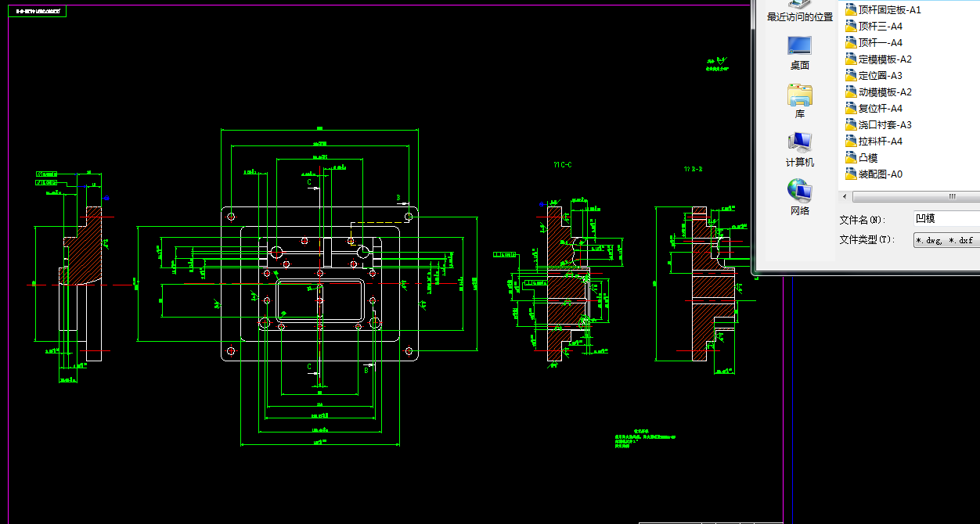
Task: Open the 网络 network location
Action: click(x=799, y=199)
